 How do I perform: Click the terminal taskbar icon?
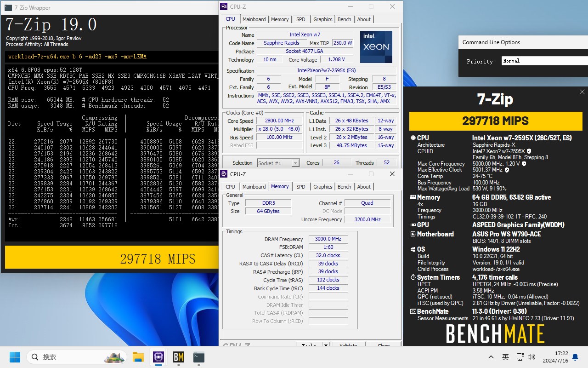pyautogui.click(x=198, y=357)
